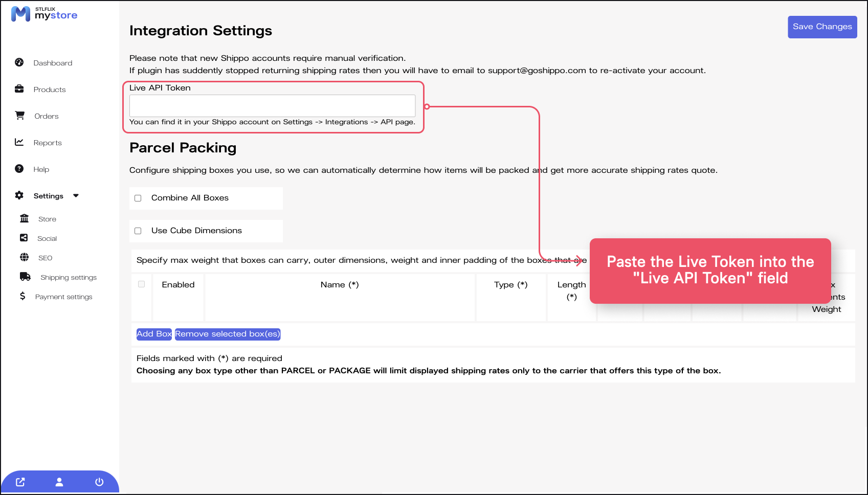Open Orders via the cart icon

20,116
